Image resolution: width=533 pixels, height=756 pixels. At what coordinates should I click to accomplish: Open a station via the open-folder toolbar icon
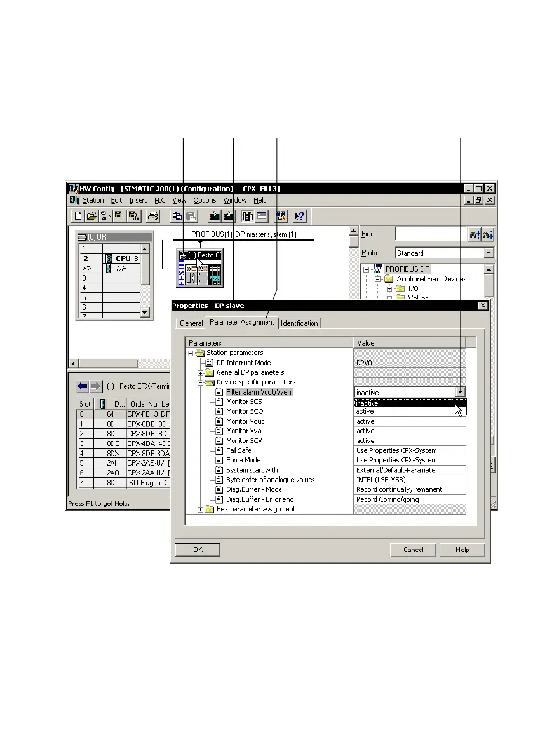click(x=91, y=216)
